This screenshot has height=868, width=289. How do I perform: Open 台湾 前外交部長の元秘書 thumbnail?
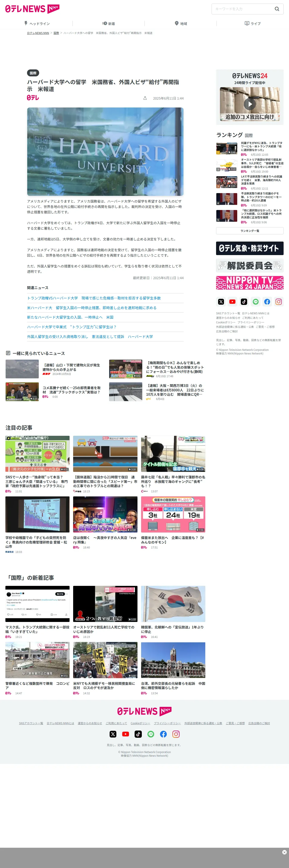[173, 660]
